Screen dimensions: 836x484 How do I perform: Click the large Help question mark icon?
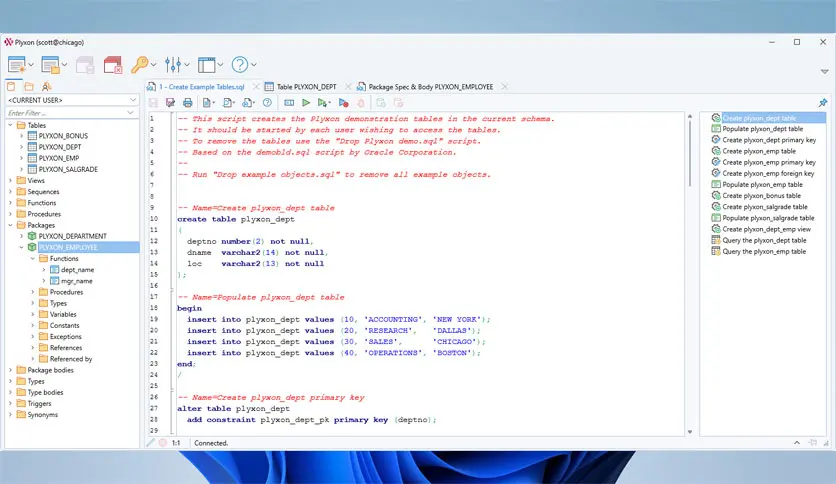pos(239,64)
